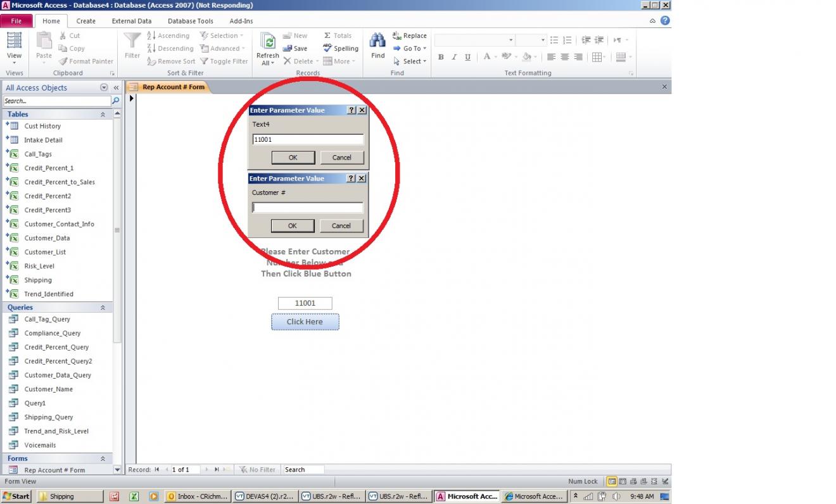Click OK in the Text4 parameter dialog
The height and width of the screenshot is (504, 836).
coord(293,158)
